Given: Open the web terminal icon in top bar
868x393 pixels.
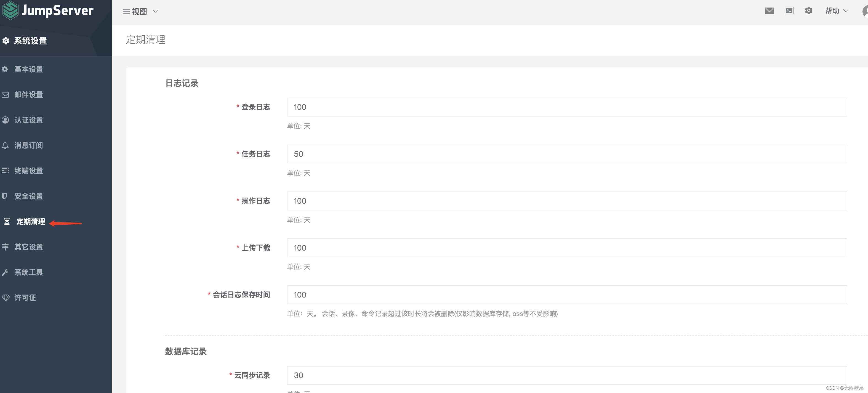Looking at the screenshot, I should tap(789, 11).
